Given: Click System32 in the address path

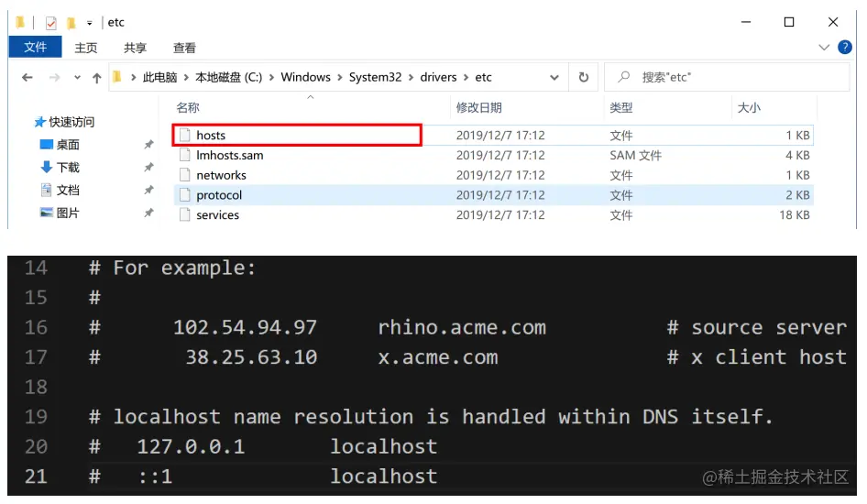Looking at the screenshot, I should click(x=375, y=77).
